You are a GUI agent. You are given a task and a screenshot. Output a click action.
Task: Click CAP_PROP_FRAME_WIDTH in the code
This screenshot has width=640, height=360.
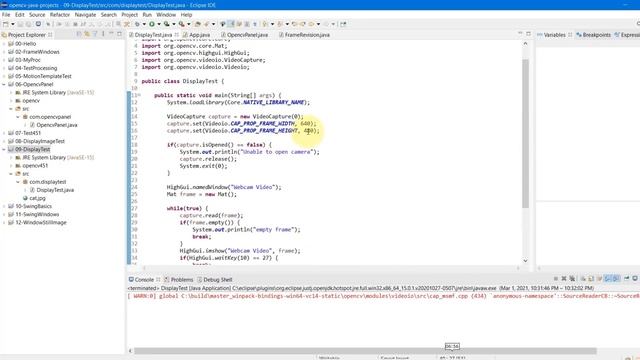[263, 124]
